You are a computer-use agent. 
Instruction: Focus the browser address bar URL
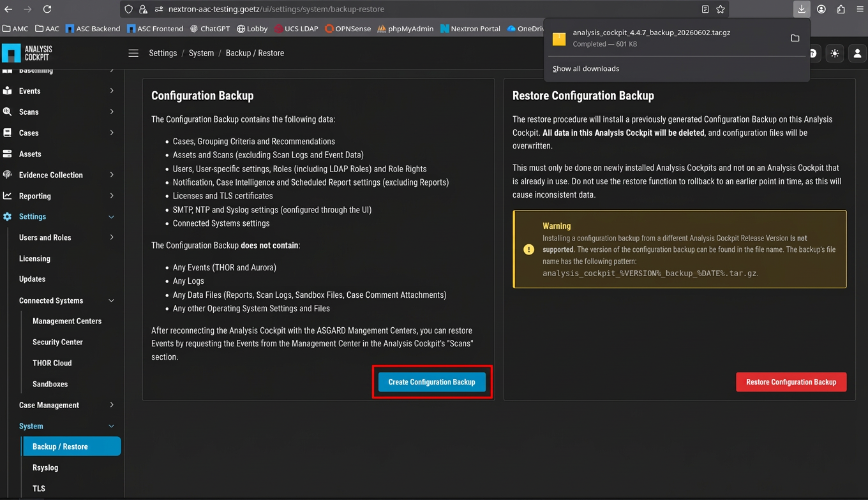[276, 10]
